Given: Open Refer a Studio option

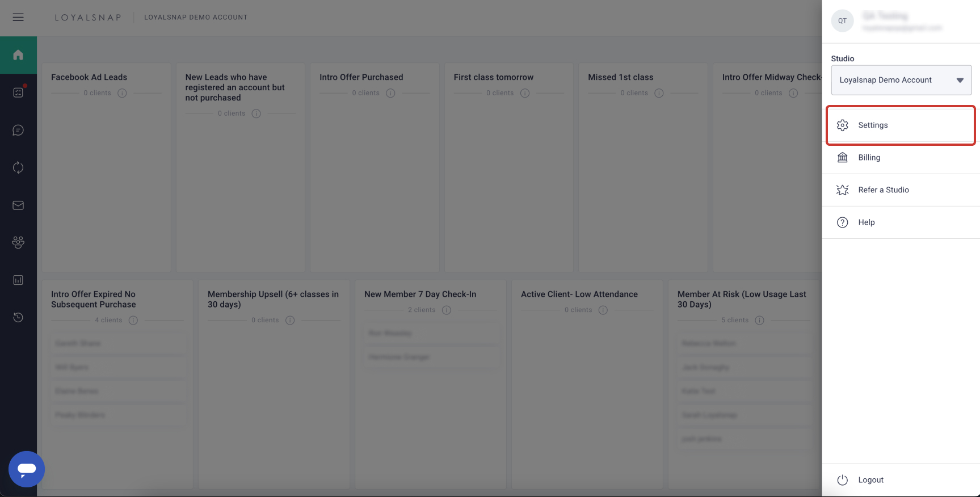Looking at the screenshot, I should (883, 190).
